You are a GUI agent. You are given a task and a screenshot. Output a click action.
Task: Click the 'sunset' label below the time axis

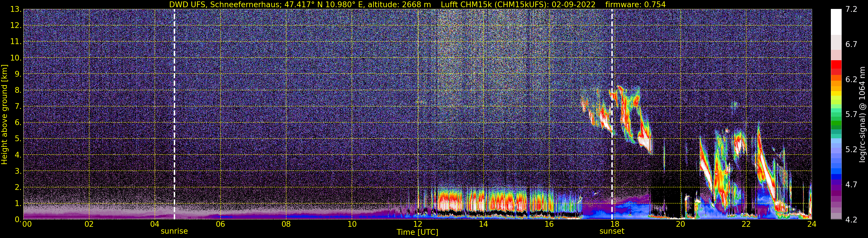(x=612, y=231)
